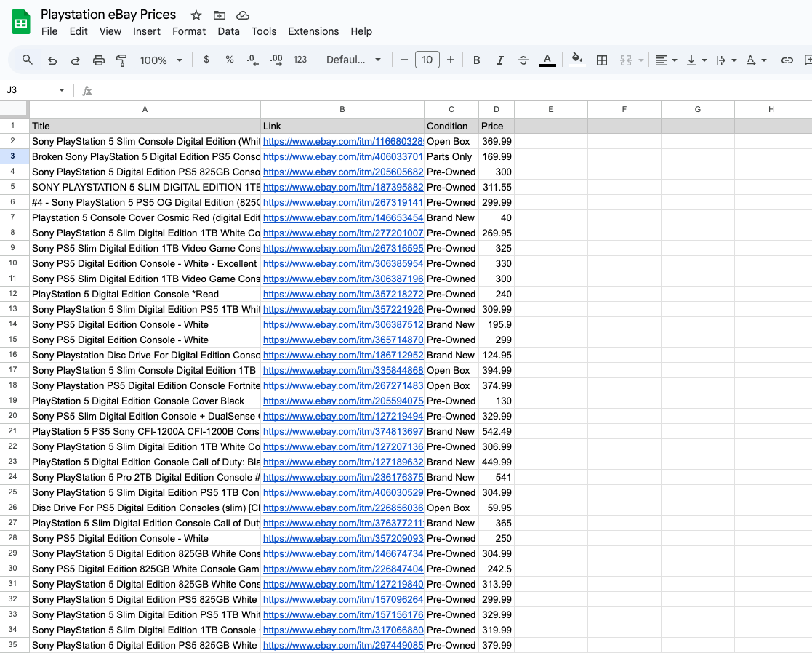Toggle bold formatting
Viewport: 812px width, 653px height.
coord(476,60)
